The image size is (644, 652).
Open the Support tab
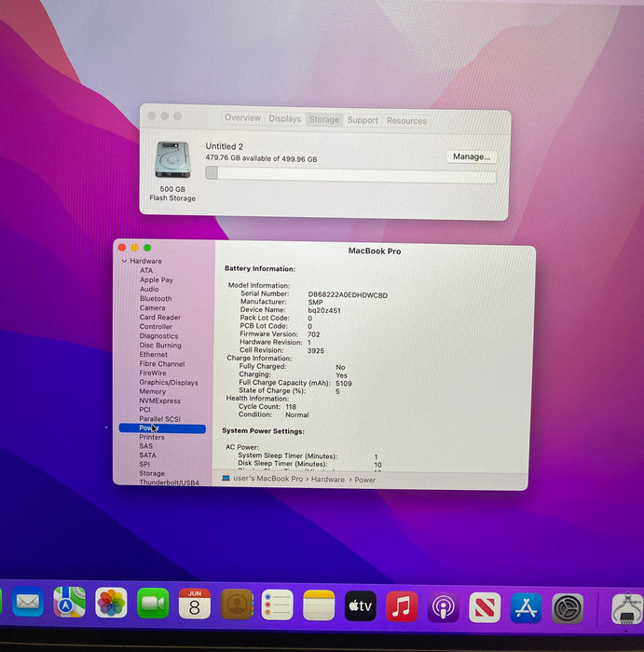pyautogui.click(x=363, y=120)
